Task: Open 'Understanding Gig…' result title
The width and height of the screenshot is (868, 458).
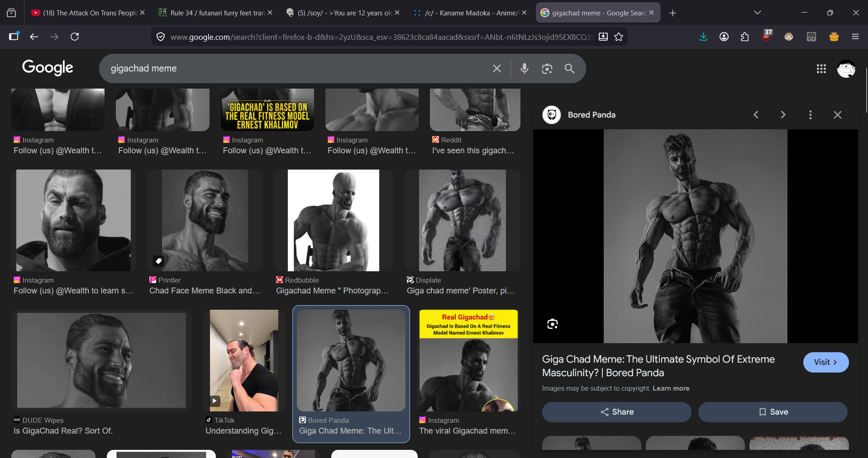Action: click(243, 431)
